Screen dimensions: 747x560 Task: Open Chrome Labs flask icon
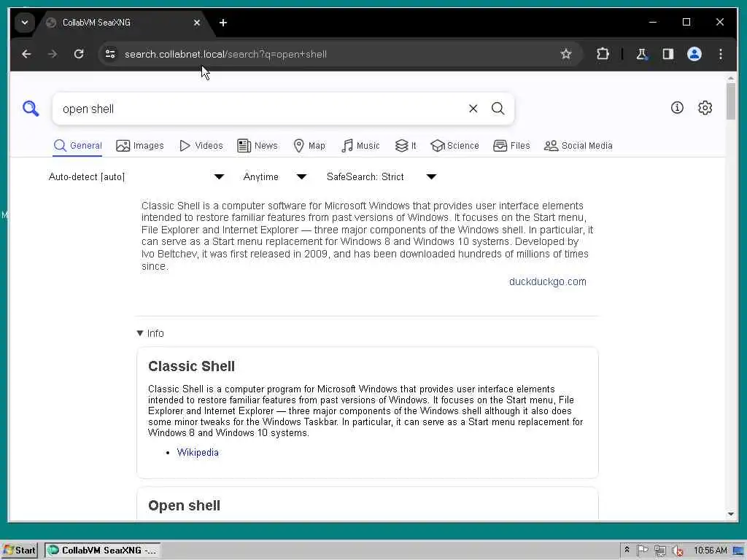pos(642,54)
